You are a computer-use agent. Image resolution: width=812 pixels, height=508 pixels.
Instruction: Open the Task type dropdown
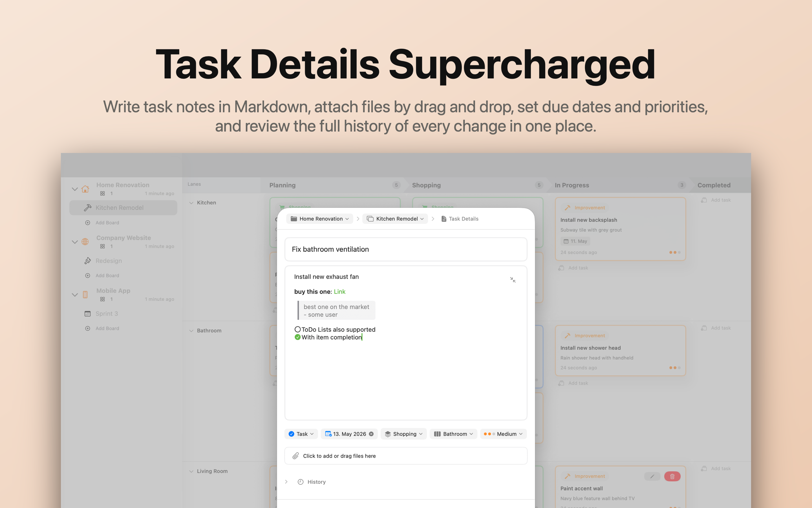(301, 434)
